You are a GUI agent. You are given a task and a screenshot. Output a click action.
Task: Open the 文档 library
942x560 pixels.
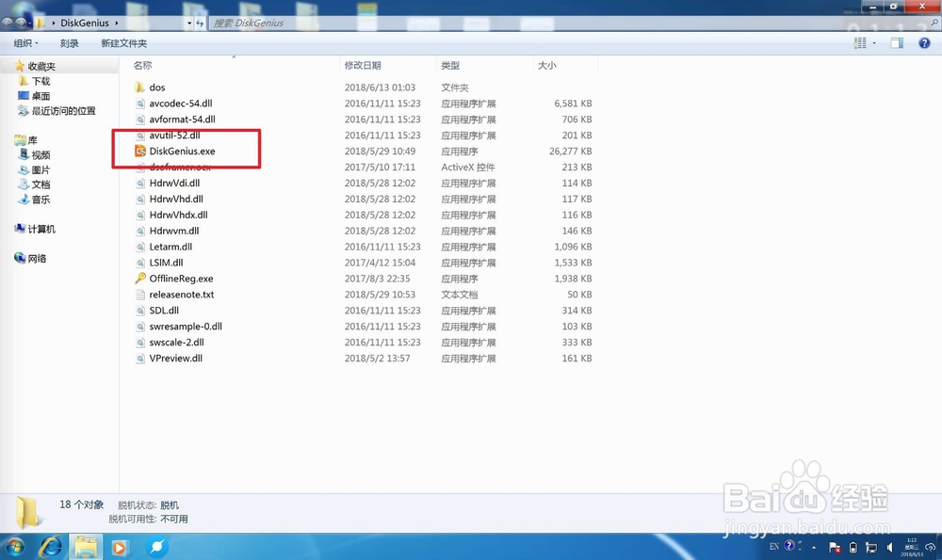point(41,184)
